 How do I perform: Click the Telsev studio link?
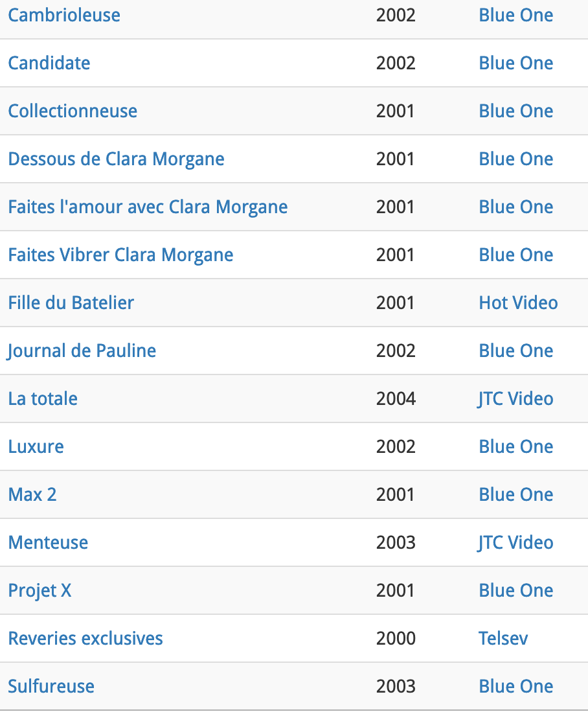(503, 638)
